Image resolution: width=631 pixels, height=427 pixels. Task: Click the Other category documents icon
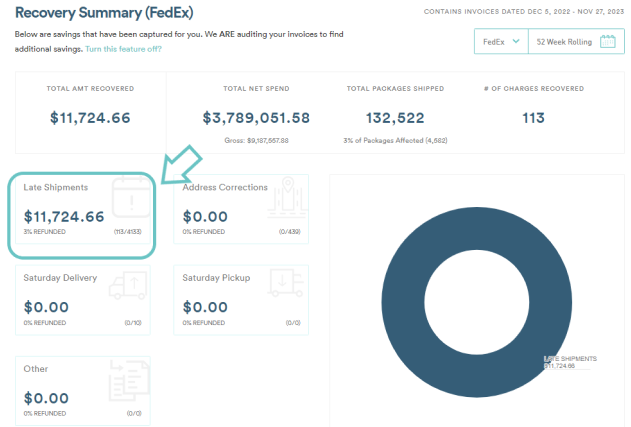(127, 384)
